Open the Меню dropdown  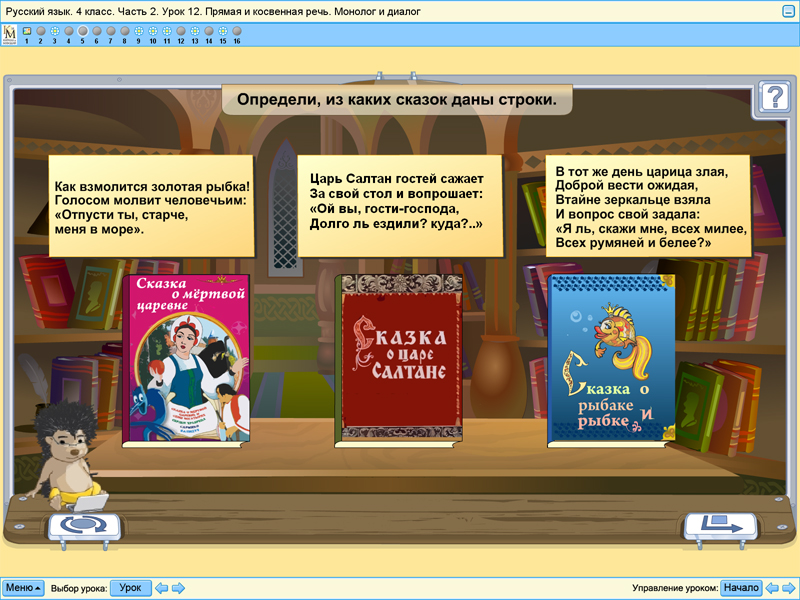coord(23,588)
